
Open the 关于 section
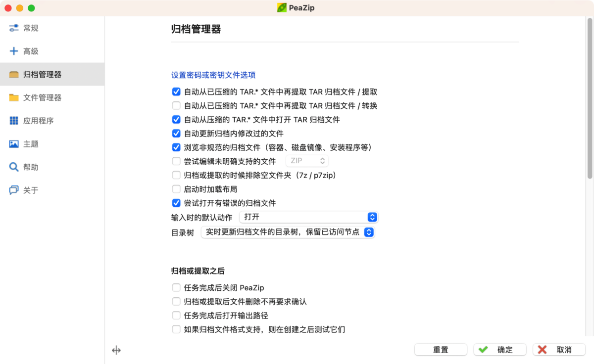point(52,190)
